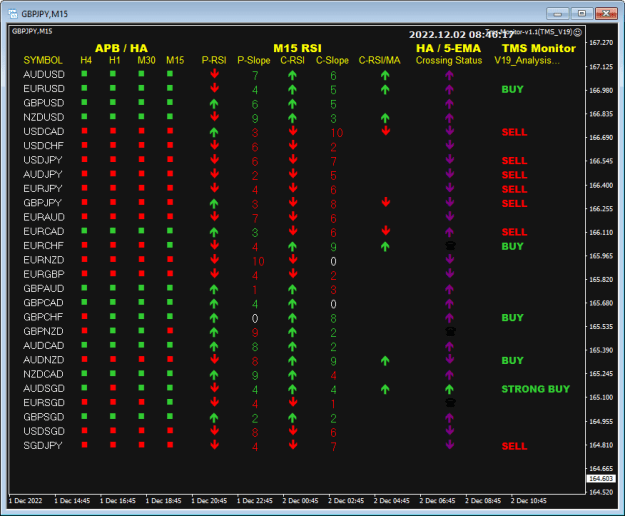
Task: Click the SELL signal for EURCAD
Action: 514,232
